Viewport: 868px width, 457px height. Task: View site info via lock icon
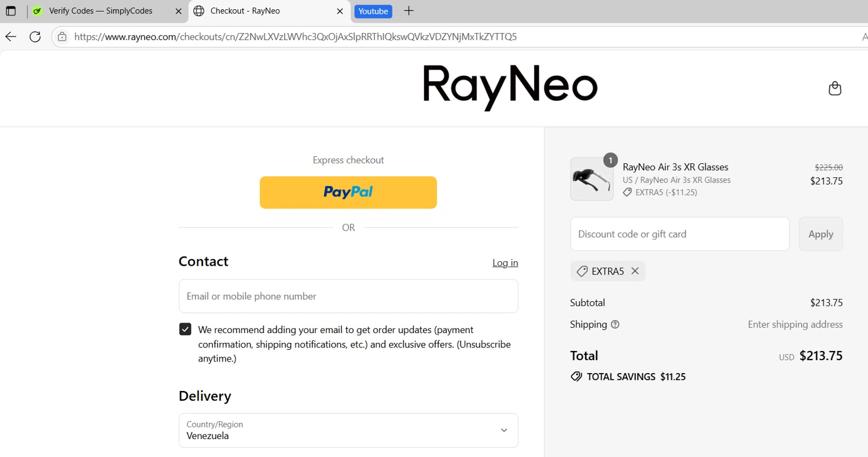tap(62, 37)
